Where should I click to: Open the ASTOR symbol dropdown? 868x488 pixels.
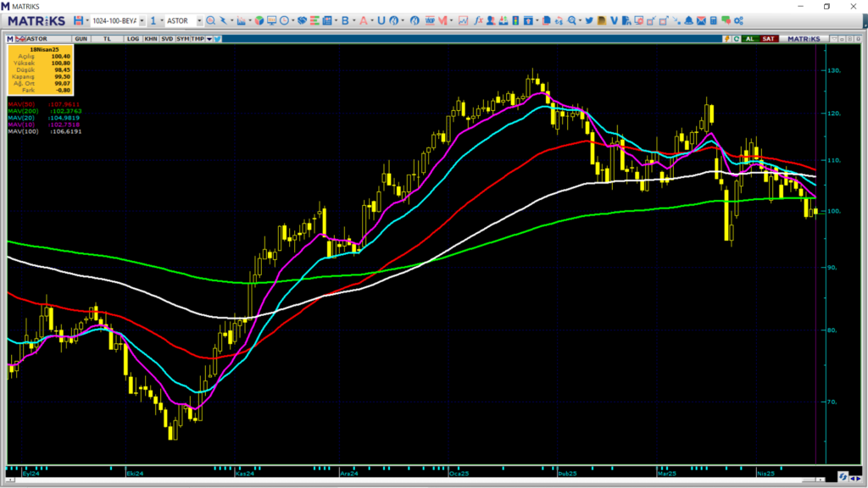[199, 20]
